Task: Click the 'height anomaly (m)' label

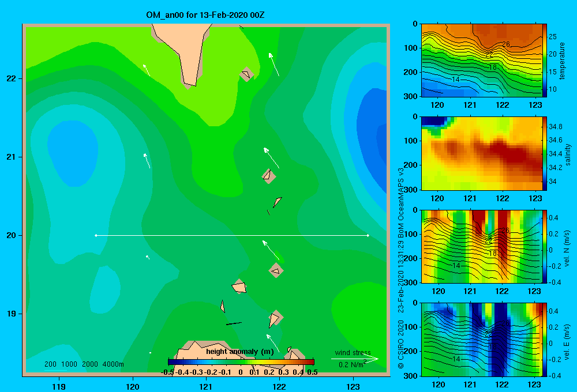Action: click(240, 352)
